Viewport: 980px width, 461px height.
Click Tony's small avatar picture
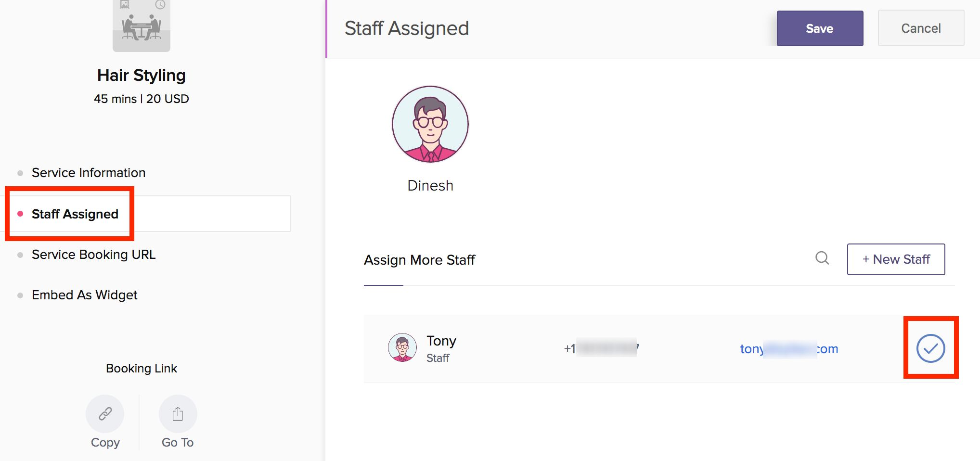pyautogui.click(x=402, y=347)
